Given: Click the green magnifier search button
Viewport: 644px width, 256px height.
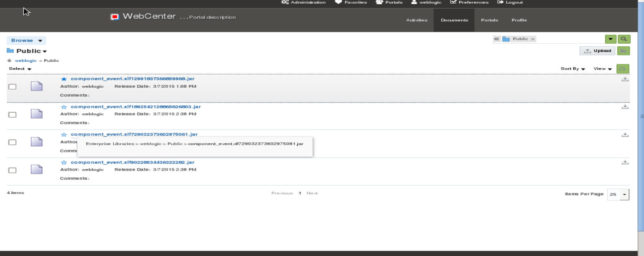Looking at the screenshot, I should [x=624, y=39].
